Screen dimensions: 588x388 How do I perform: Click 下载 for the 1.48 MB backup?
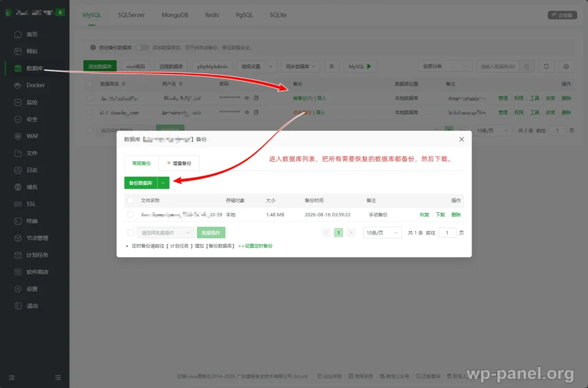tap(440, 215)
